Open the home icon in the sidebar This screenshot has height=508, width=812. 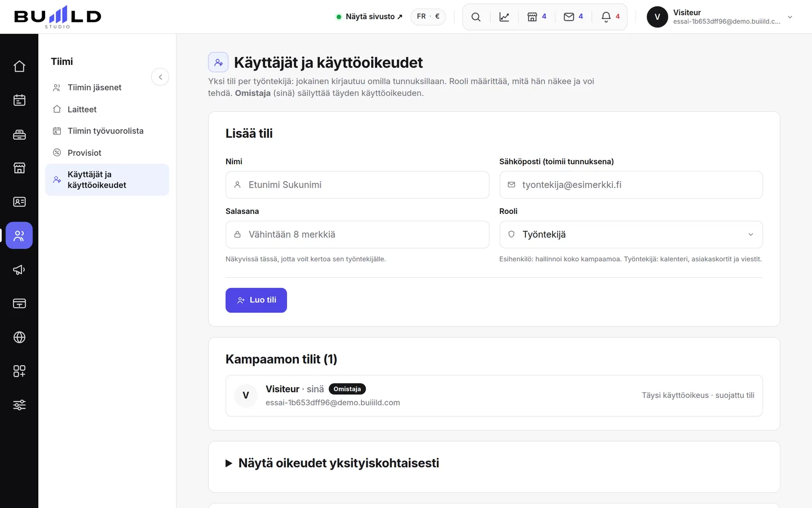click(19, 66)
